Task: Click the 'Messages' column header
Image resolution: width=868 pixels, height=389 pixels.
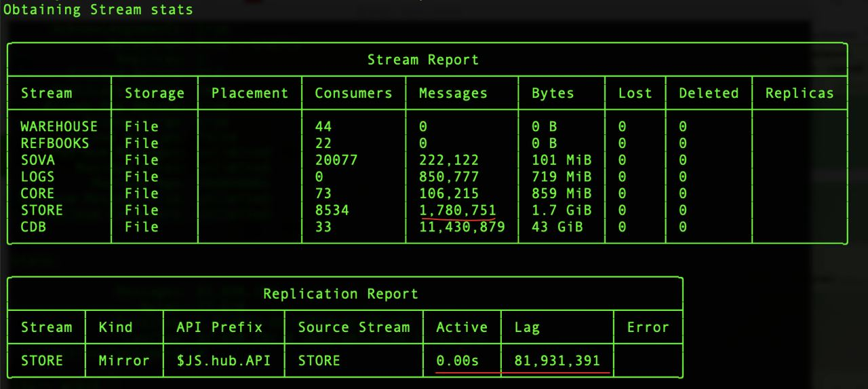Action: [x=453, y=94]
